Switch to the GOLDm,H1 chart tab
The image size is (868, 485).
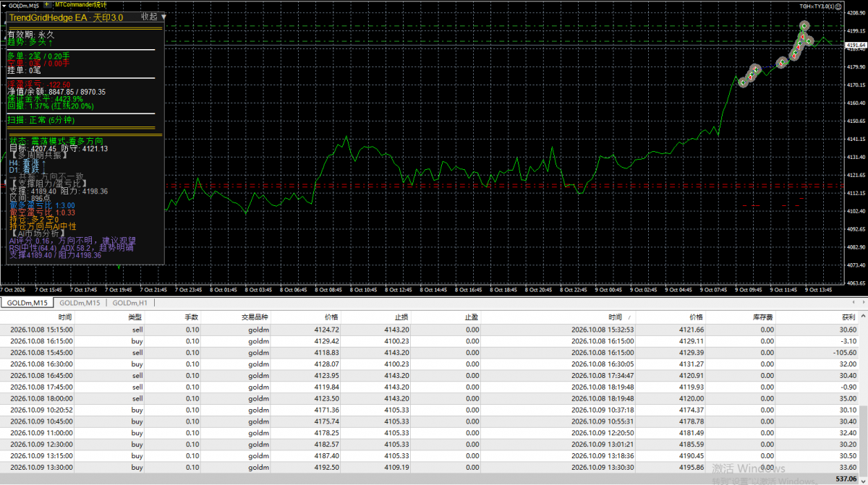[129, 303]
